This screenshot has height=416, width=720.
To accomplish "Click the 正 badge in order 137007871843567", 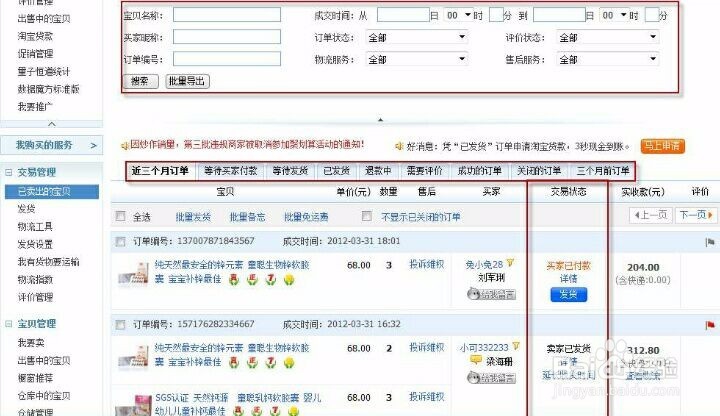I will coord(252,279).
